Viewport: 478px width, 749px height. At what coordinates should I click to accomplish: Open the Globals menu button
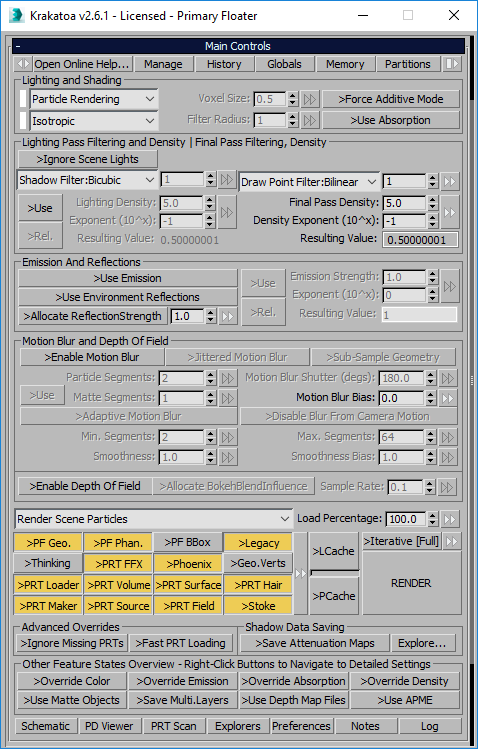tap(285, 64)
